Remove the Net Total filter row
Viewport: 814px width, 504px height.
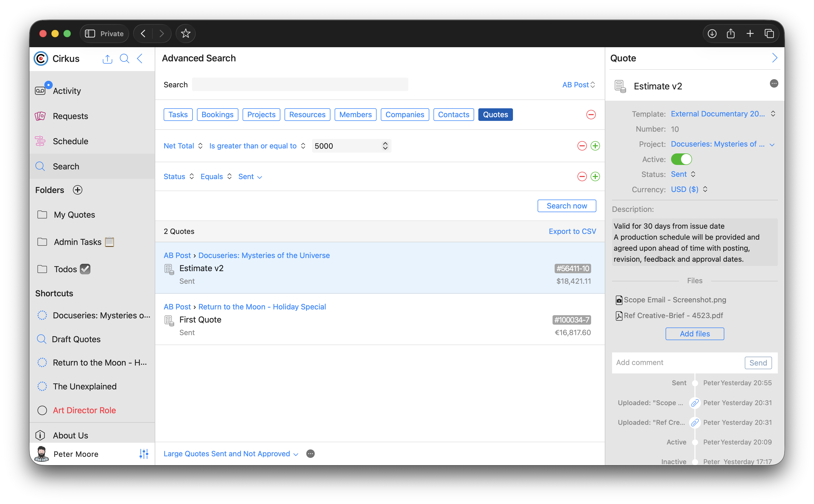(582, 146)
